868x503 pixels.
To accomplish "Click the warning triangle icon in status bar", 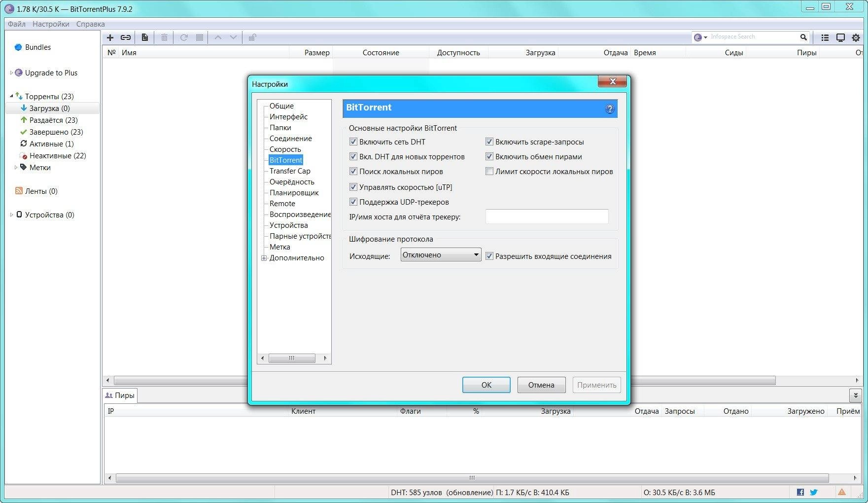I will coord(842,492).
